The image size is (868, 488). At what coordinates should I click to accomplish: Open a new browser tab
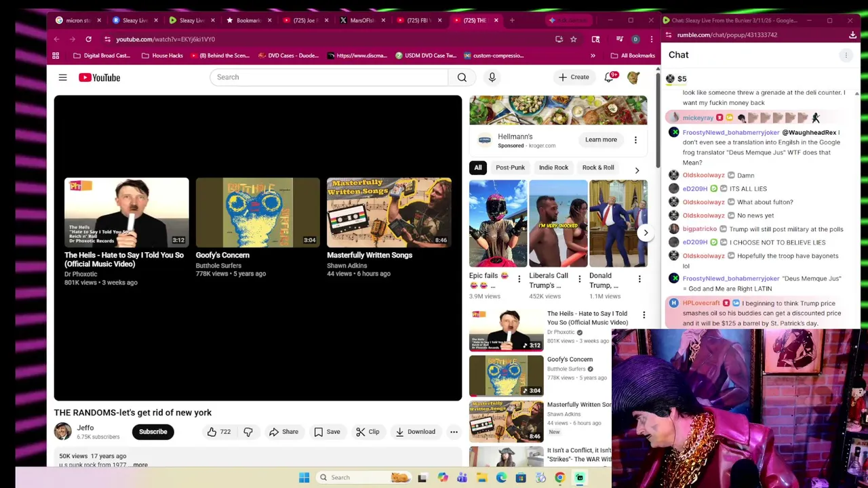tap(512, 20)
